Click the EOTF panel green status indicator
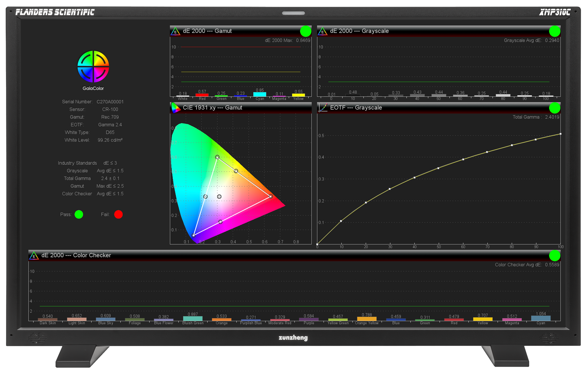This screenshot has width=588, height=373. pos(555,108)
